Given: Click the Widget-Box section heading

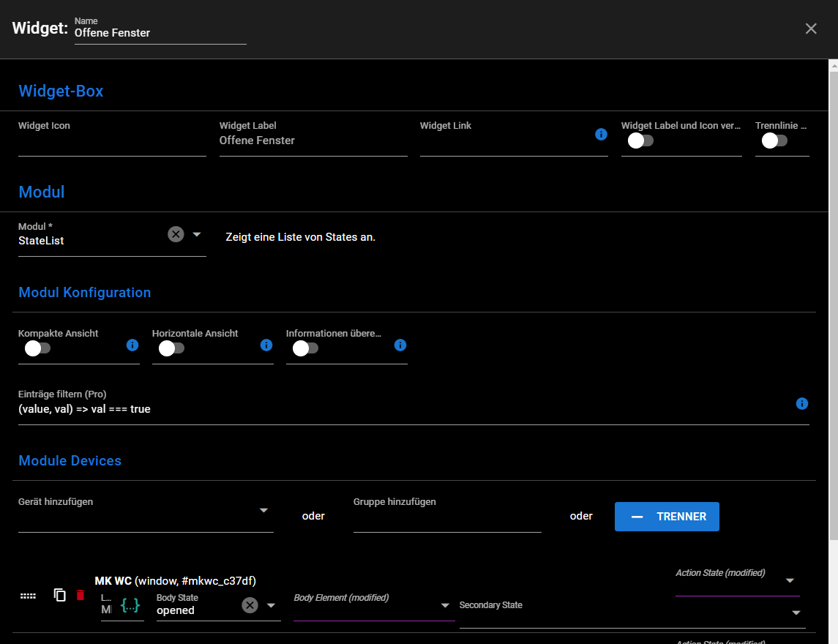Looking at the screenshot, I should point(61,91).
